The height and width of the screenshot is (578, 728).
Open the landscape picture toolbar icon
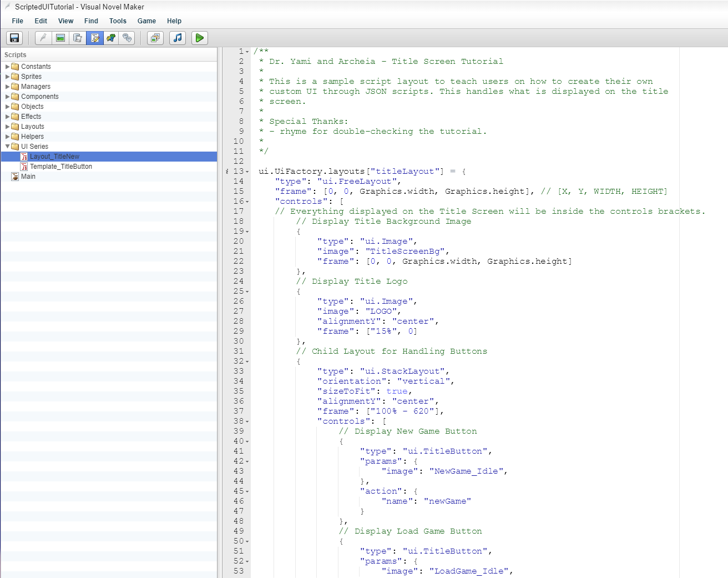60,38
